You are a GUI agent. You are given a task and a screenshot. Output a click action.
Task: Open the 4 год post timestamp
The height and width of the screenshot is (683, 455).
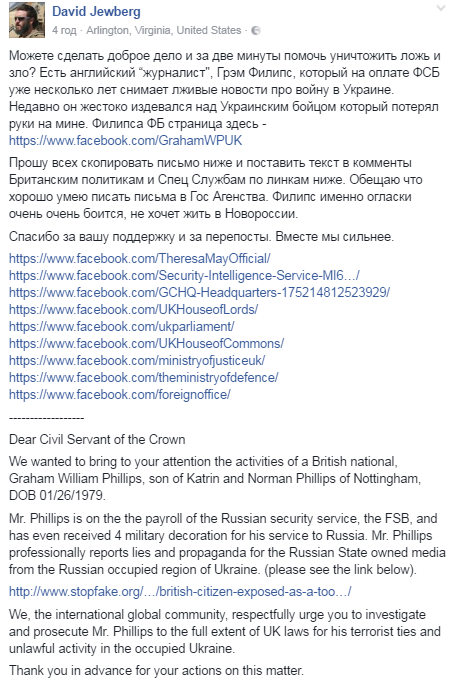click(64, 30)
